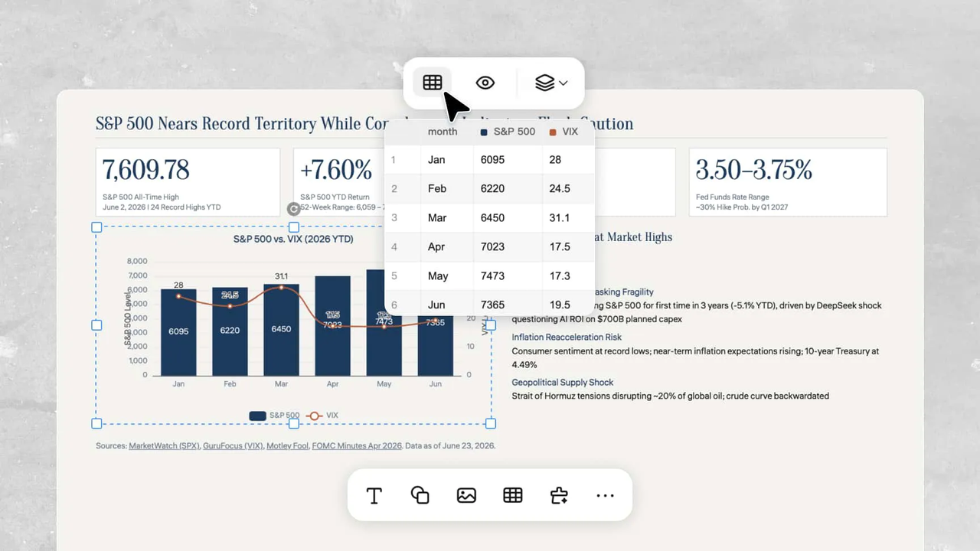Click the VIX value 28 cell in table
980x551 pixels.
pyautogui.click(x=568, y=160)
